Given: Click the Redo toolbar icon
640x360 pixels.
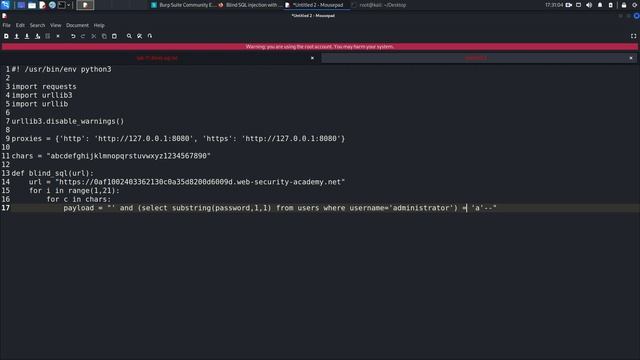Looking at the screenshot, I should pos(83,36).
